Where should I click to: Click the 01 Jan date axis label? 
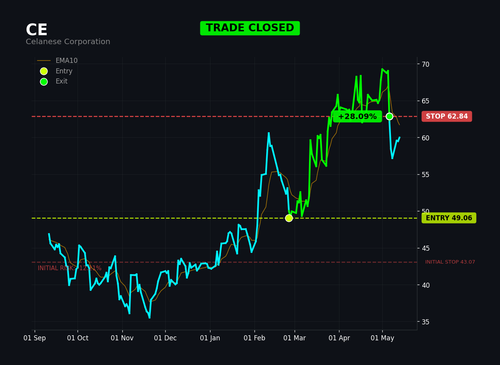pos(210,338)
